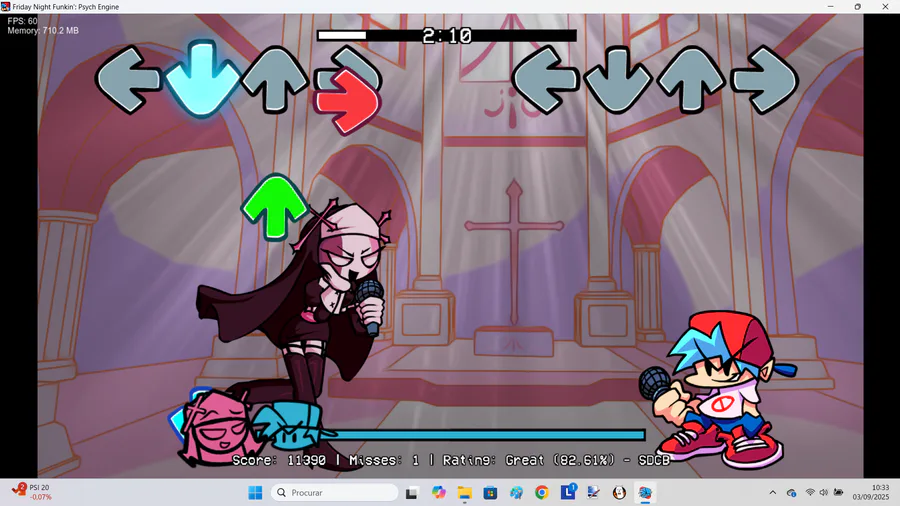Click the opponent's gray up arrow receptor

coord(275,79)
